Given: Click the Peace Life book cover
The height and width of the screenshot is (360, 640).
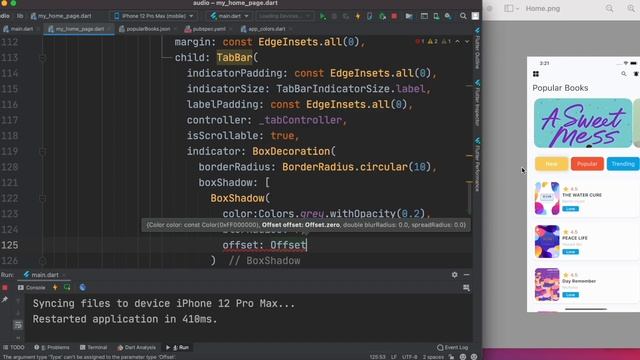Looking at the screenshot, I should pyautogui.click(x=547, y=241).
